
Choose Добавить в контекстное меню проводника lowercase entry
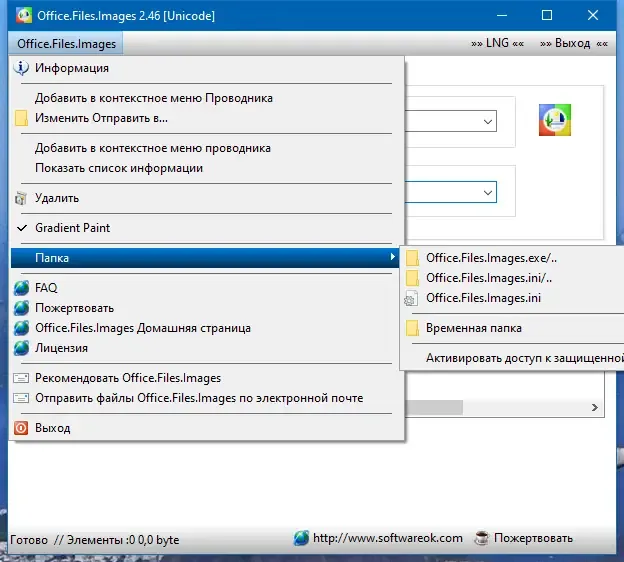(207, 148)
